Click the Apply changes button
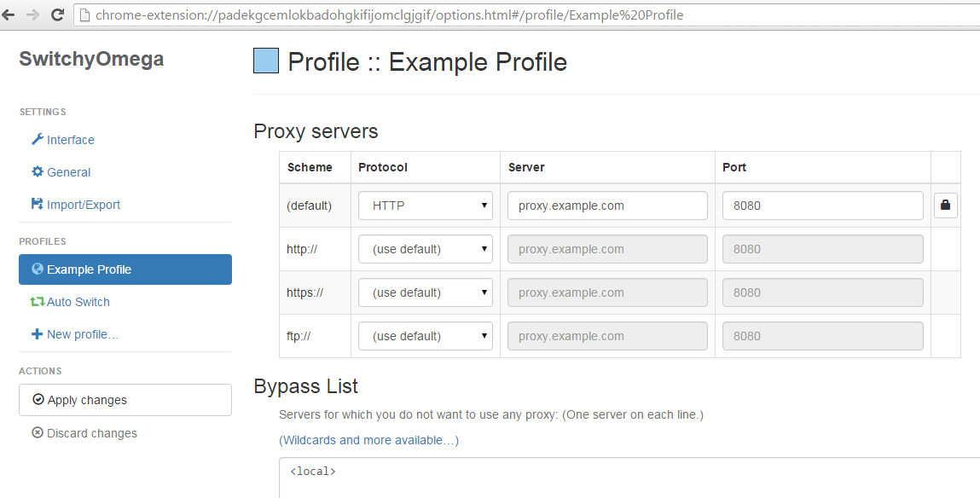 click(x=125, y=400)
